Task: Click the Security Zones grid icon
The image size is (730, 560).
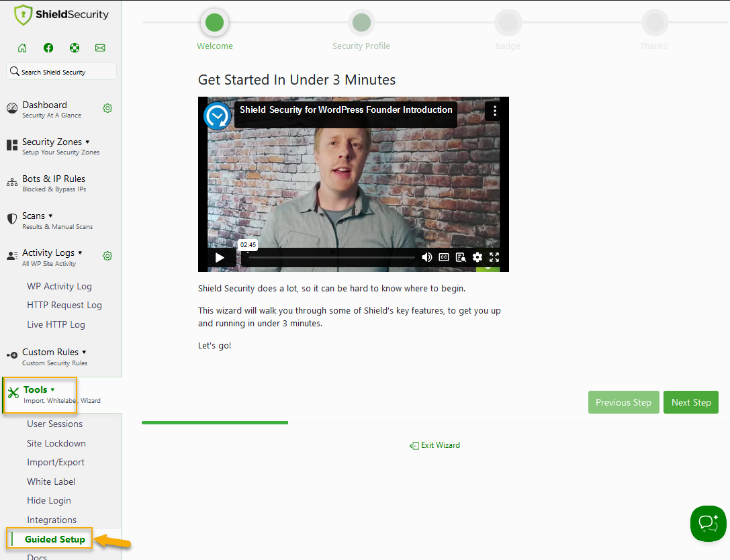Action: (12, 145)
